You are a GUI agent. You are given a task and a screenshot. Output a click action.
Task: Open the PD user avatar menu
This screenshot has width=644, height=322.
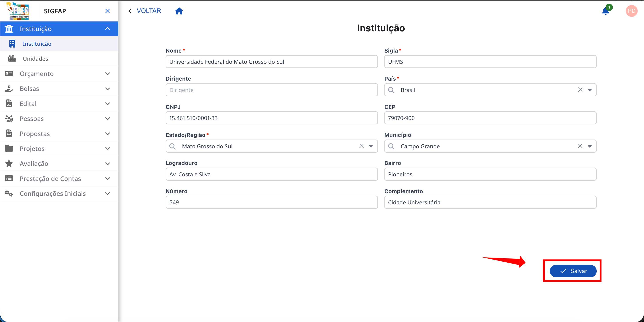click(631, 11)
